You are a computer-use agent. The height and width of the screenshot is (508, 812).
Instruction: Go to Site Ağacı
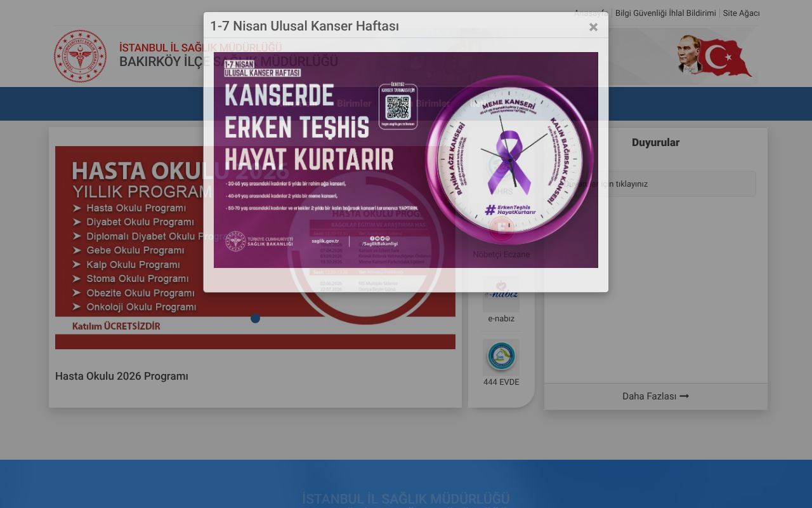(x=741, y=13)
